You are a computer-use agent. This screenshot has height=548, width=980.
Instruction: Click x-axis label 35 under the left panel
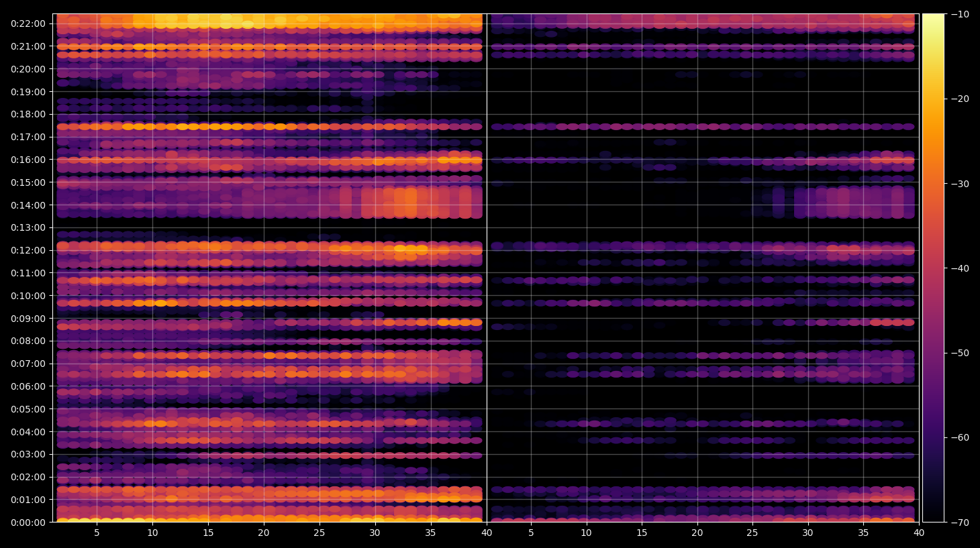(x=430, y=533)
